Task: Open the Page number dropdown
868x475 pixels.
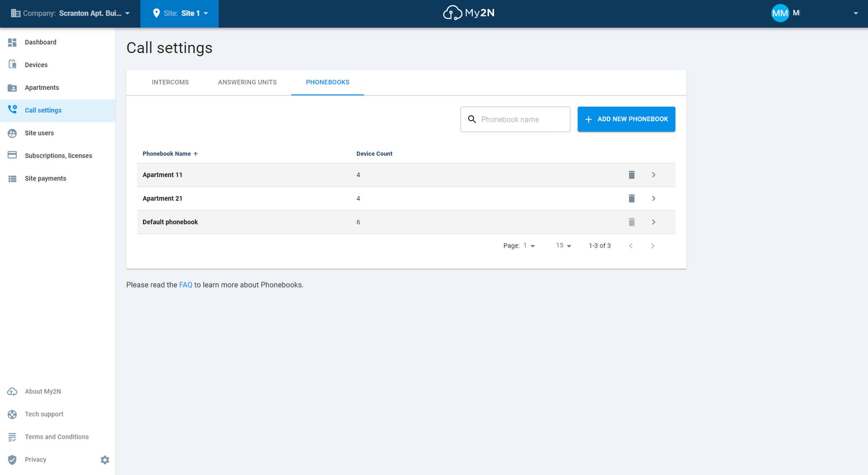Action: (x=529, y=245)
